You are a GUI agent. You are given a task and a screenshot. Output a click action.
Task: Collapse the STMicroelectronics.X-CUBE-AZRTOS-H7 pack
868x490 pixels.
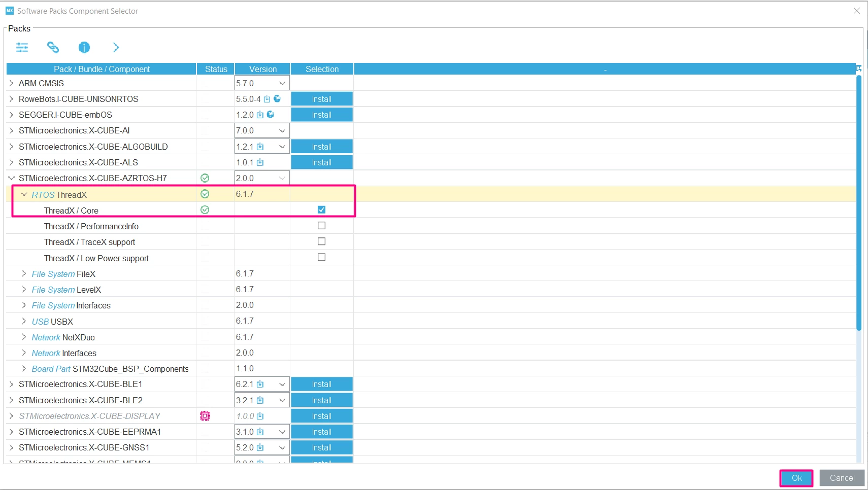tap(11, 178)
